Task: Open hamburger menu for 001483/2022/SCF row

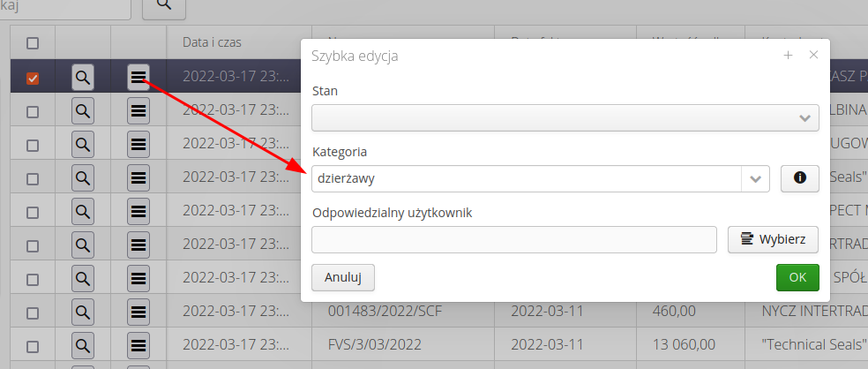Action: (x=138, y=312)
